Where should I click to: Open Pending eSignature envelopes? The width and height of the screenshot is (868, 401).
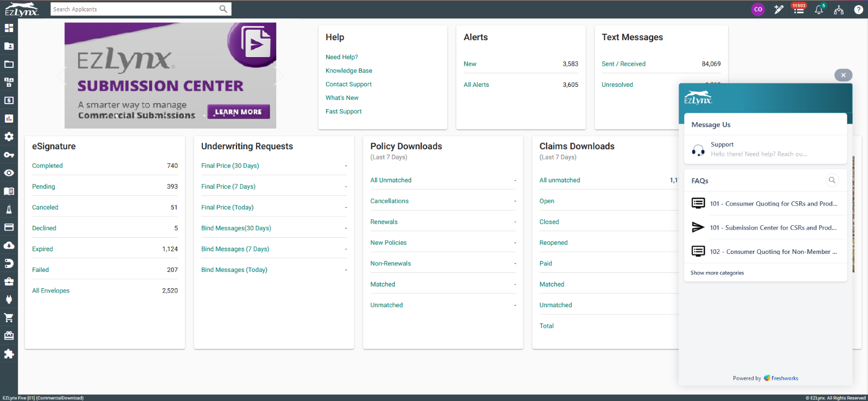point(43,187)
